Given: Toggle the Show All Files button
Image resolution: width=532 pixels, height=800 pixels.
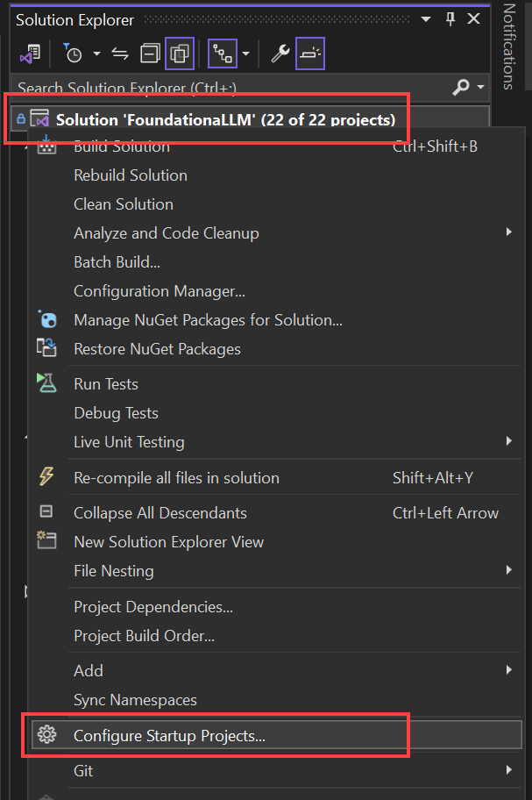Looking at the screenshot, I should coord(180,54).
